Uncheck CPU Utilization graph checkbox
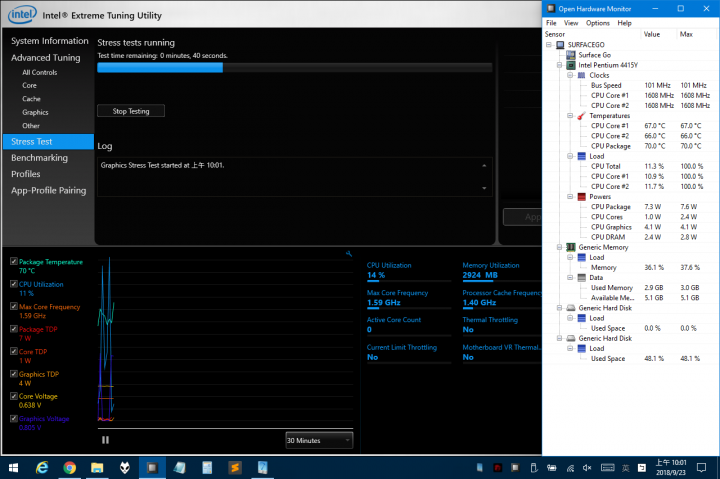The image size is (720, 479). click(14, 284)
